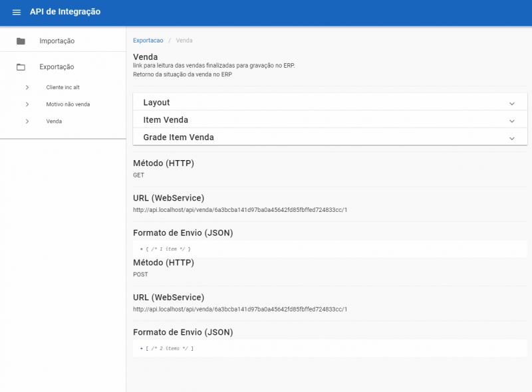Image resolution: width=532 pixels, height=392 pixels.
Task: Open the hamburger navigation menu
Action: coord(17,13)
